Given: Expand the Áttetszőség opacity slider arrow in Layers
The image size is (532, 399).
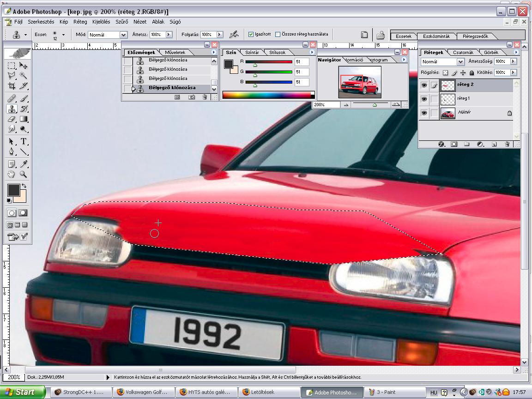Looking at the screenshot, I should 513,61.
